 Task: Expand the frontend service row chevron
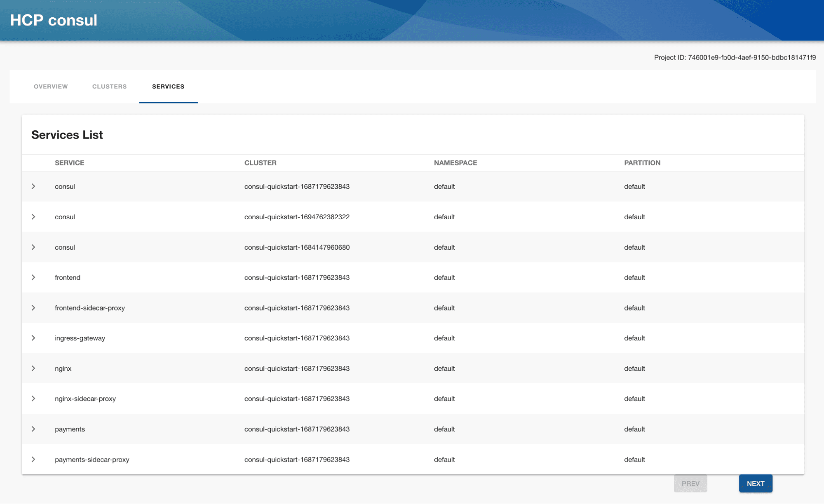pyautogui.click(x=33, y=277)
